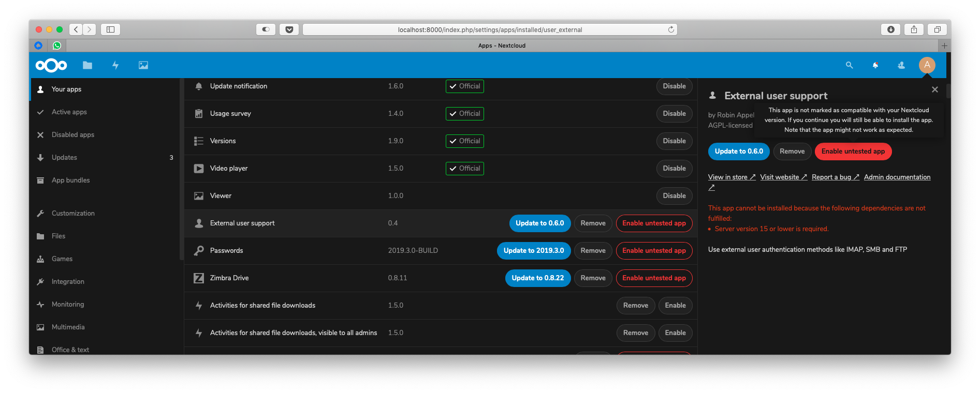Click Enable untested app in details panel
The image size is (980, 393).
853,152
